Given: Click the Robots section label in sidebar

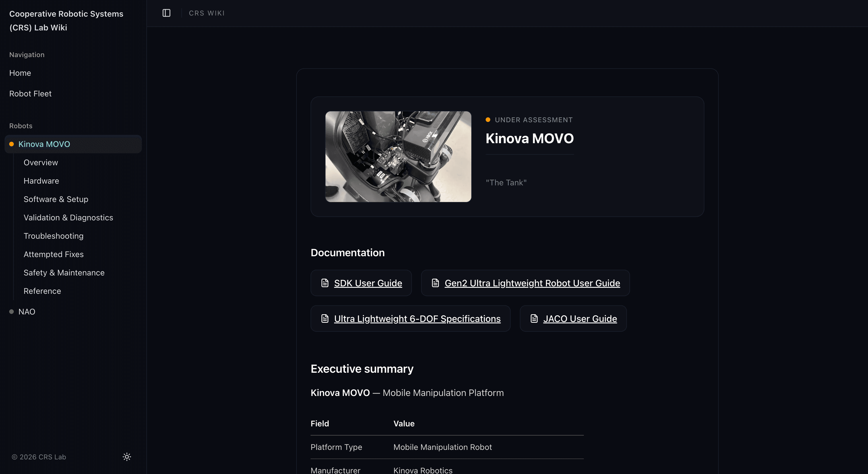Looking at the screenshot, I should (21, 126).
